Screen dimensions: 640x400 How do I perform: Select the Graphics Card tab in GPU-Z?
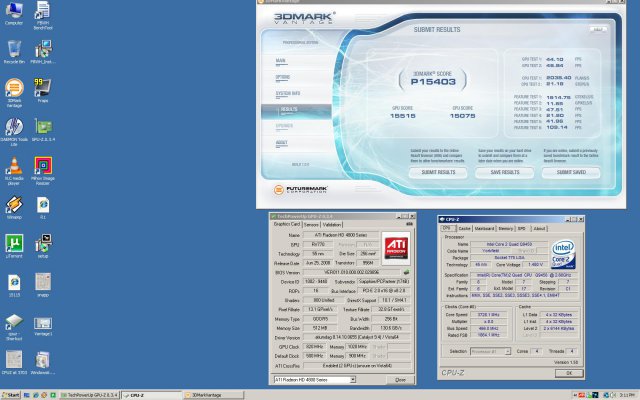tap(287, 224)
